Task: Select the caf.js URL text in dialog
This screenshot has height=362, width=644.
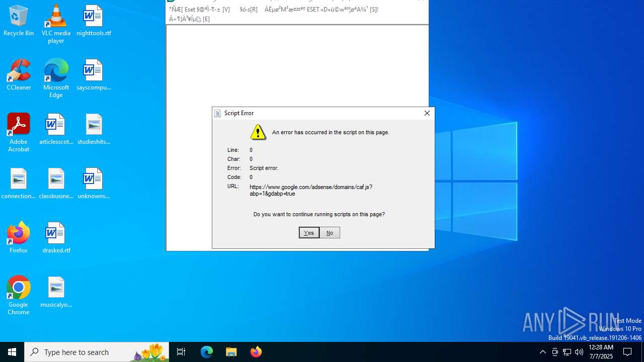Action: tap(311, 190)
